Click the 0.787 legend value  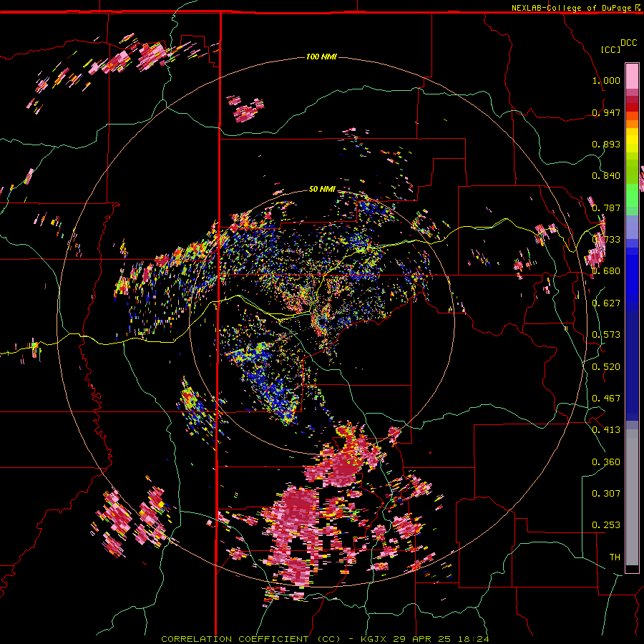click(x=606, y=208)
